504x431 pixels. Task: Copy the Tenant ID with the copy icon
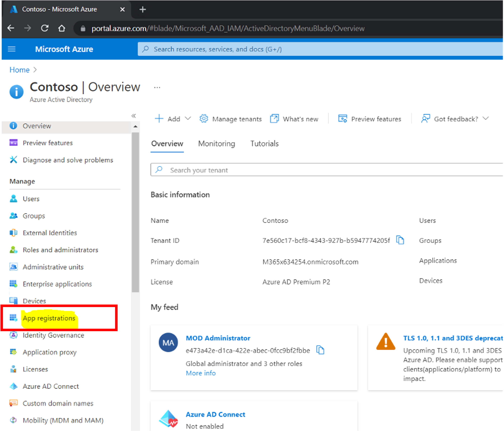(x=400, y=240)
